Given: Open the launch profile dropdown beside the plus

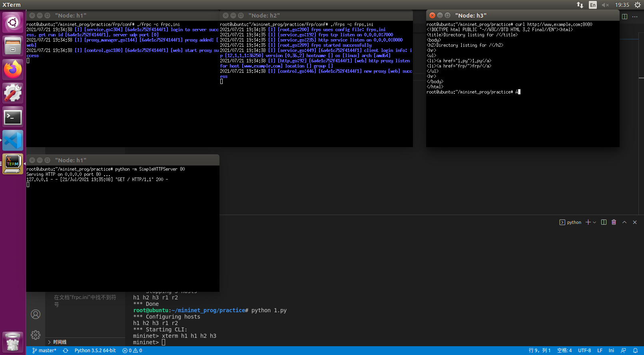Looking at the screenshot, I should [594, 222].
